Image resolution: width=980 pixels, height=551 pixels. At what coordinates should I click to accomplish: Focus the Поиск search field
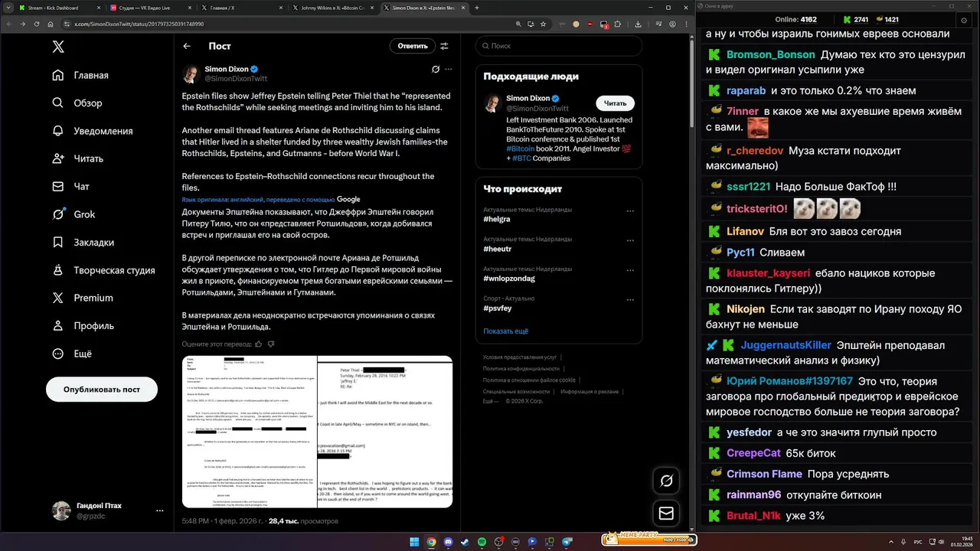(558, 46)
